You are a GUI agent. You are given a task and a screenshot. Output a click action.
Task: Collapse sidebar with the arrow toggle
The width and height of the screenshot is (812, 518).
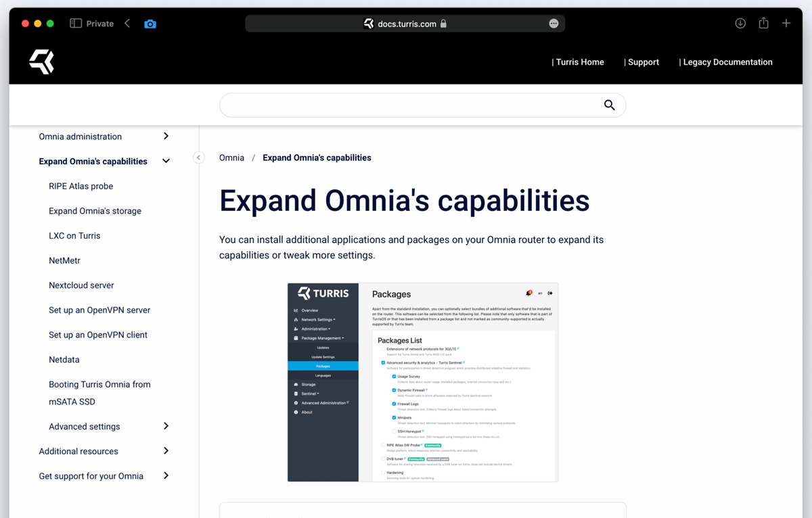point(198,158)
